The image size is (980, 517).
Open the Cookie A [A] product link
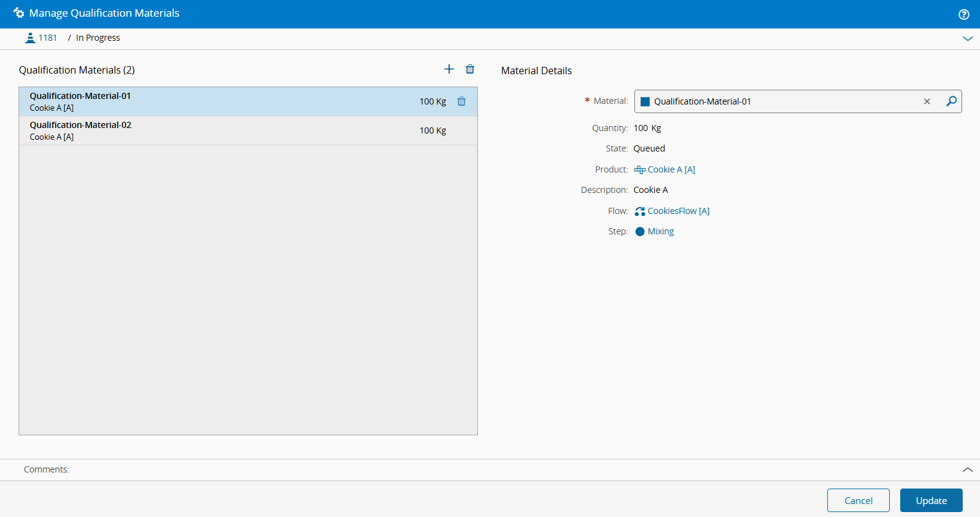point(671,169)
